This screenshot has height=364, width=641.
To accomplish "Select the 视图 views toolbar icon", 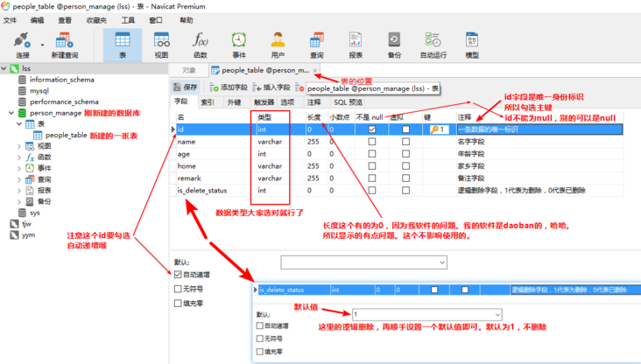I will coord(161,45).
